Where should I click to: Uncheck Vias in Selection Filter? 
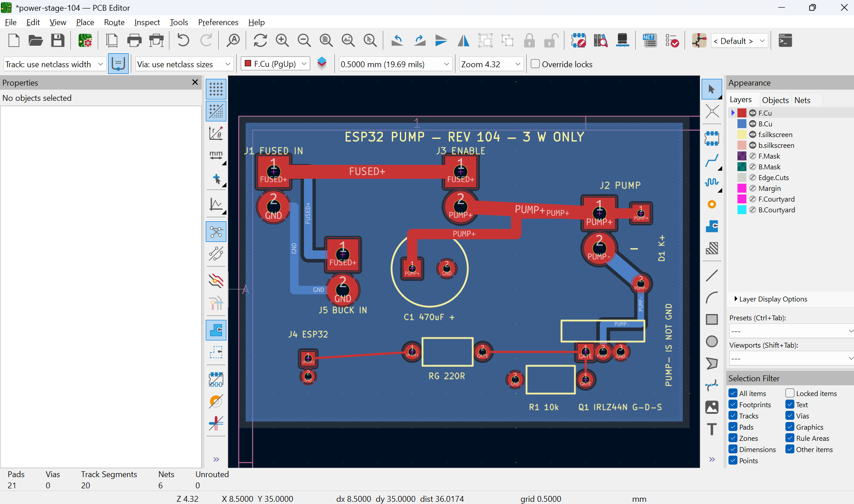[790, 416]
